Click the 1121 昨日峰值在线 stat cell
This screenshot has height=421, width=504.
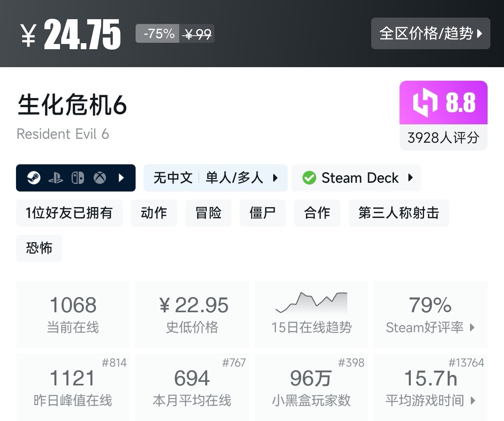click(73, 387)
